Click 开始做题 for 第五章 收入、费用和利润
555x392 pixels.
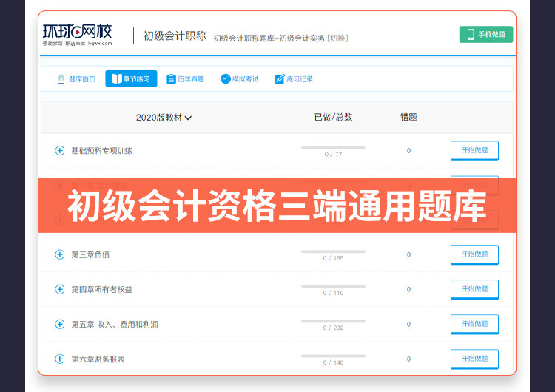pyautogui.click(x=474, y=324)
